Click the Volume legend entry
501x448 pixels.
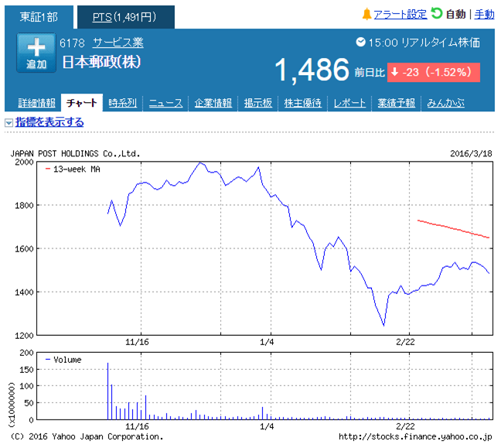tap(63, 360)
